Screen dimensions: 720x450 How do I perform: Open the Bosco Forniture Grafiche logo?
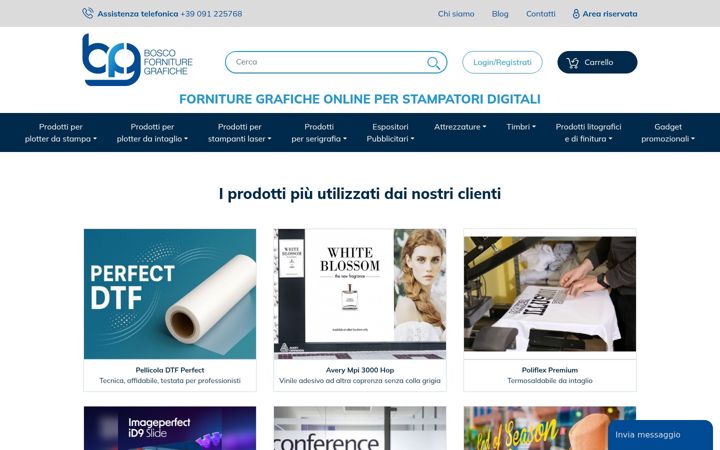[x=137, y=60]
